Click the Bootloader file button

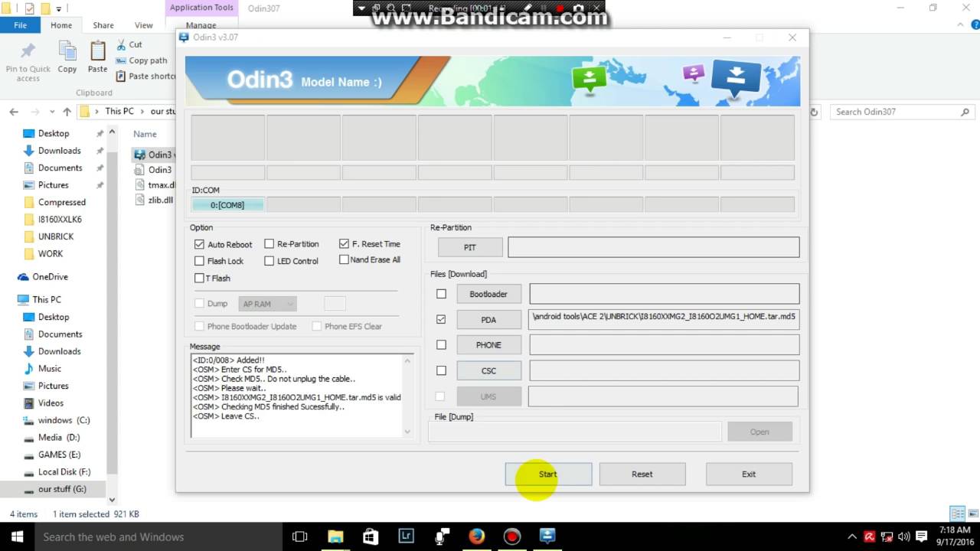[x=488, y=294]
